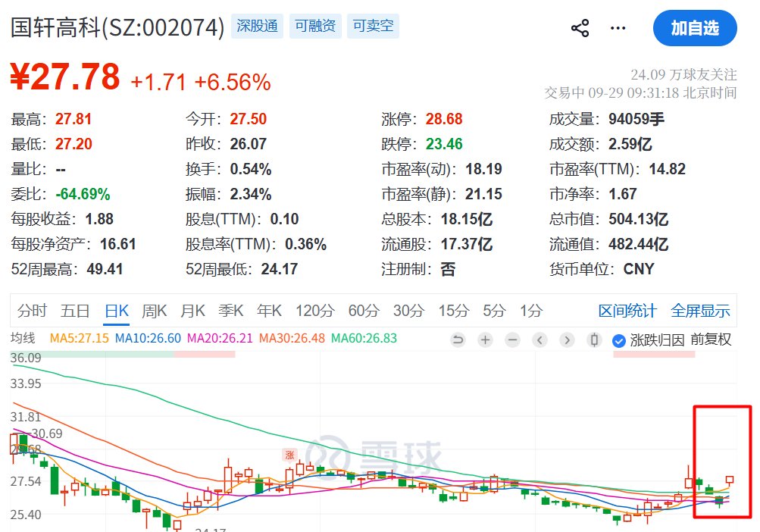Open the 季K chart tab
760x532 pixels.
(x=230, y=311)
